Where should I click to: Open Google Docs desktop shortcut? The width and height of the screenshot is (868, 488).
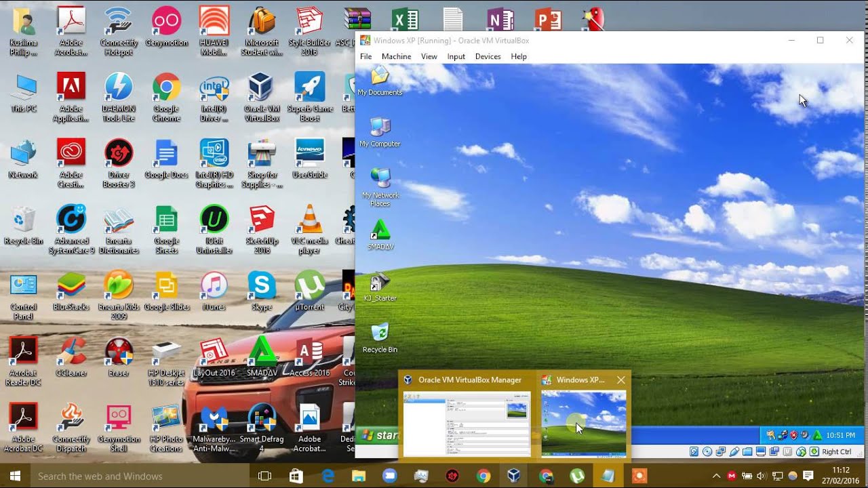[x=166, y=159]
